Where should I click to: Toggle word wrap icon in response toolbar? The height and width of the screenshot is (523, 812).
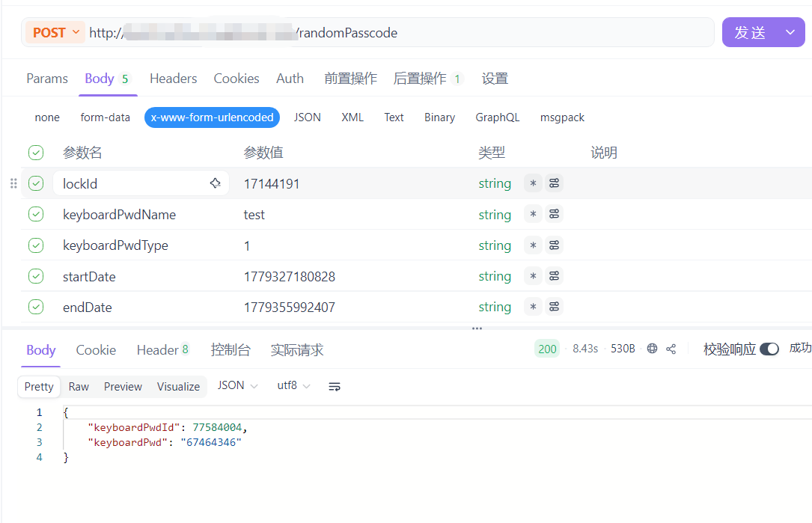(x=335, y=386)
